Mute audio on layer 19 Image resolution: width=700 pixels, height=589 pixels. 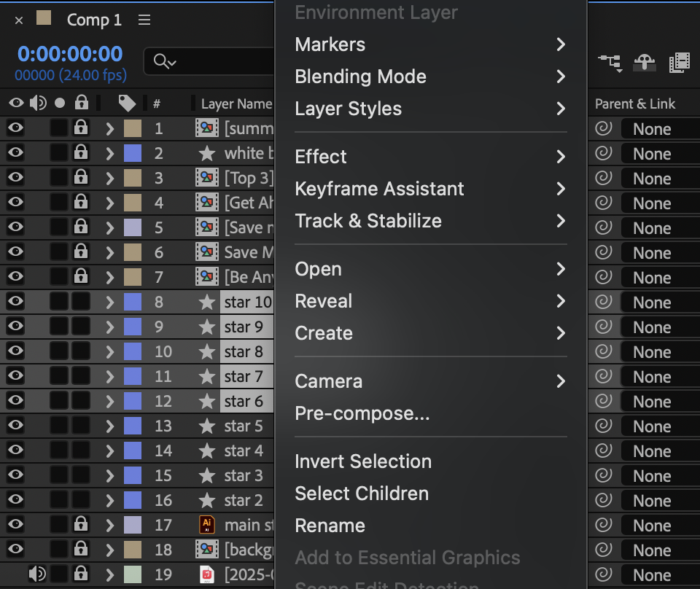36,574
